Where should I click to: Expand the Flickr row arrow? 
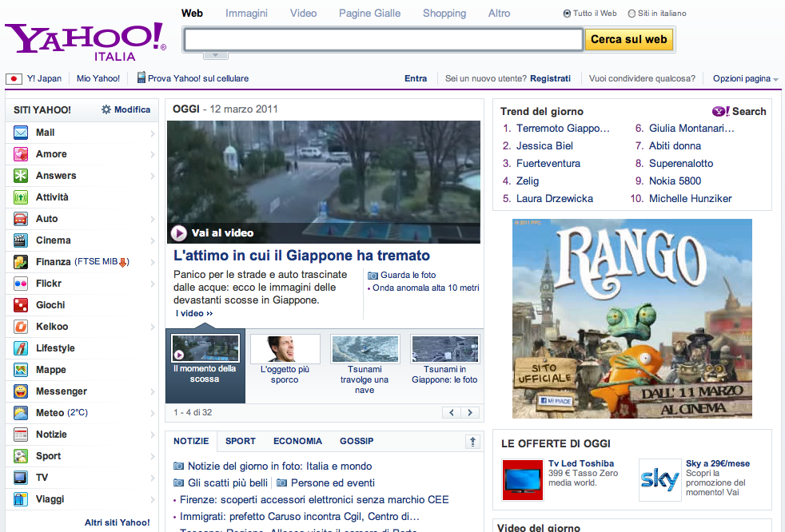[x=152, y=284]
